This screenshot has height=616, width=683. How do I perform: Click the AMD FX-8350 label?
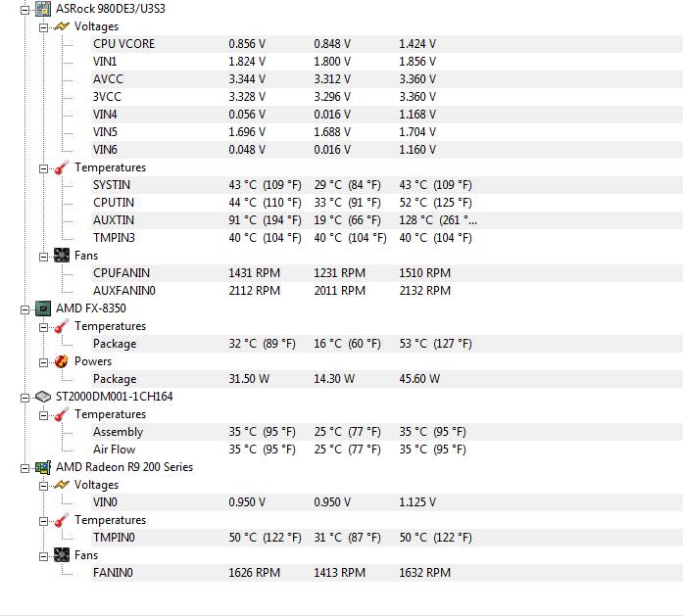[91, 308]
